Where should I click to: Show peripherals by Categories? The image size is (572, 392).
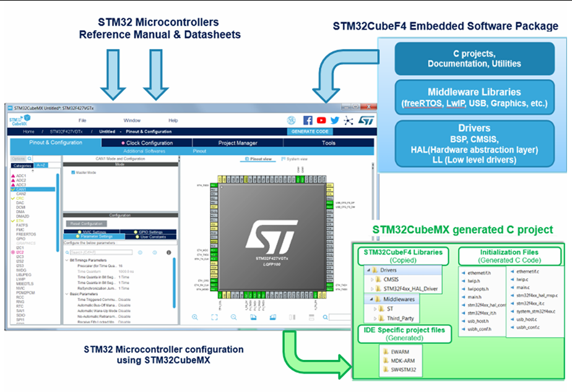[x=22, y=166]
